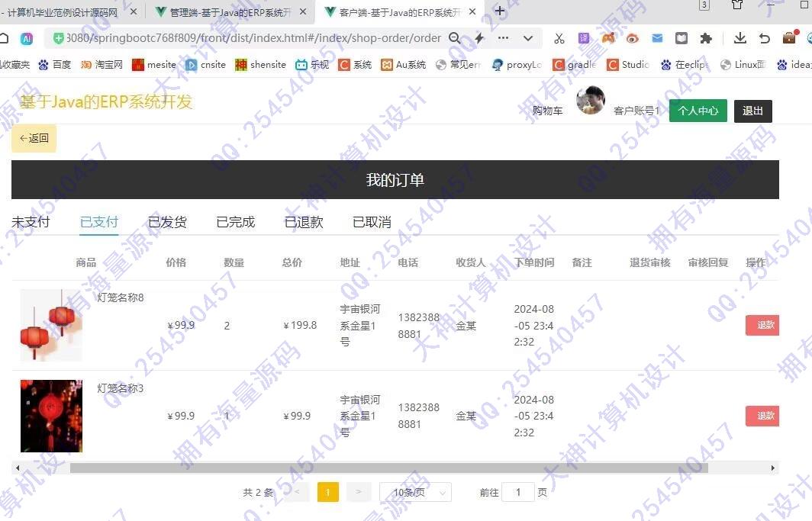Close the 客户端 ERP browser tab
The image size is (812, 521).
(472, 11)
